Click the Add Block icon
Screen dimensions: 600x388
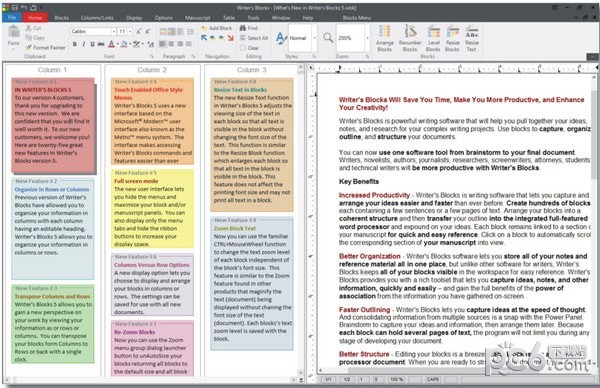point(204,28)
